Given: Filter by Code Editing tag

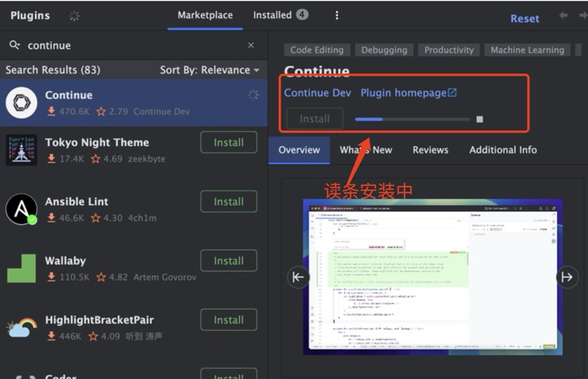Looking at the screenshot, I should 317,50.
